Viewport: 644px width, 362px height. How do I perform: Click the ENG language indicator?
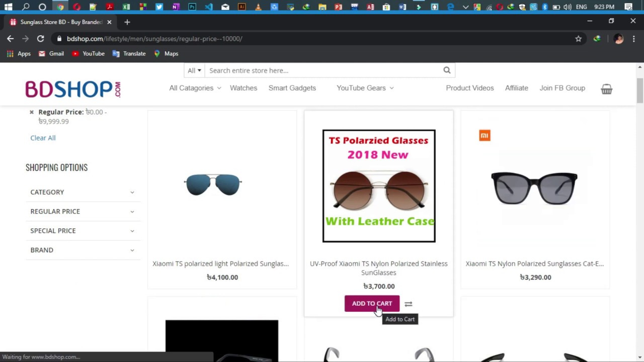click(x=581, y=7)
